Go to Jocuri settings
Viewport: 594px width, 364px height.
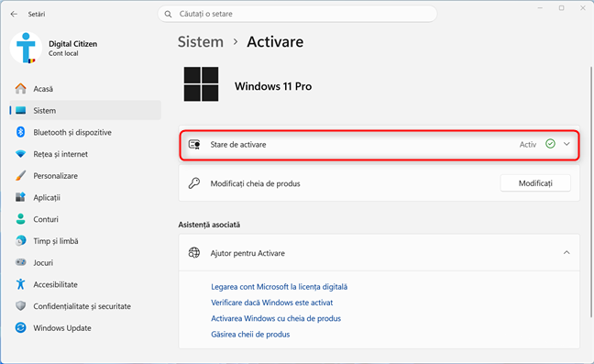tap(85, 262)
